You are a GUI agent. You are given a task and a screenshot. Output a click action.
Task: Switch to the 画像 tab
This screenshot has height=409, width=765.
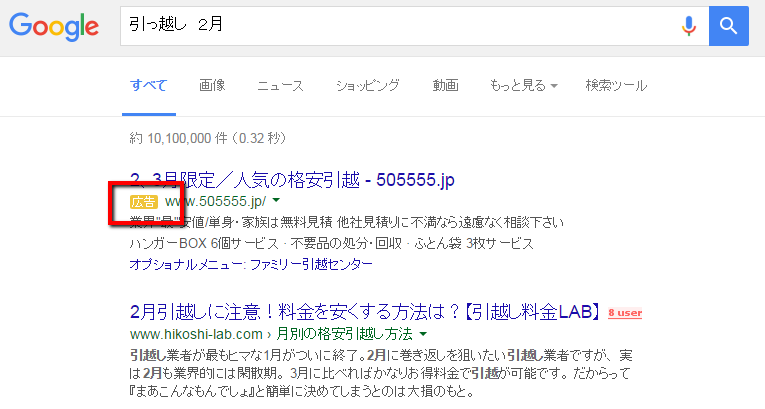pyautogui.click(x=212, y=85)
